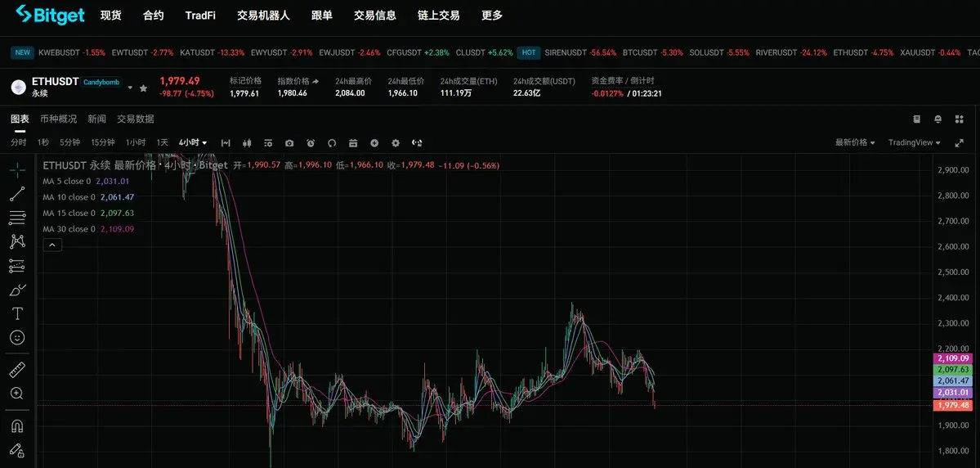Open the 更多 menu
Viewport: 980px width, 468px height.
(x=493, y=16)
